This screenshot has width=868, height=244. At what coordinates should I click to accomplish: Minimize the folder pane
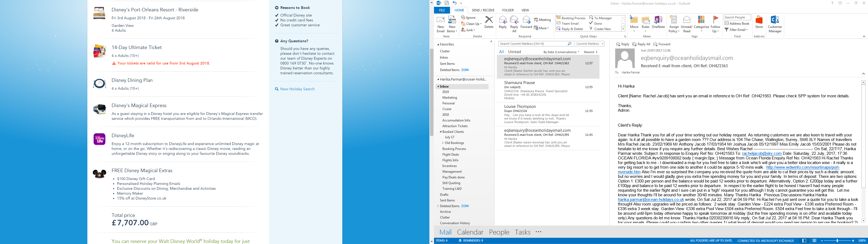click(491, 42)
